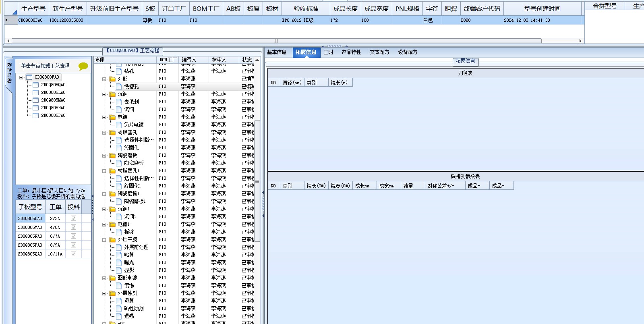Click the 外层干膜 folder icon

pos(112,239)
